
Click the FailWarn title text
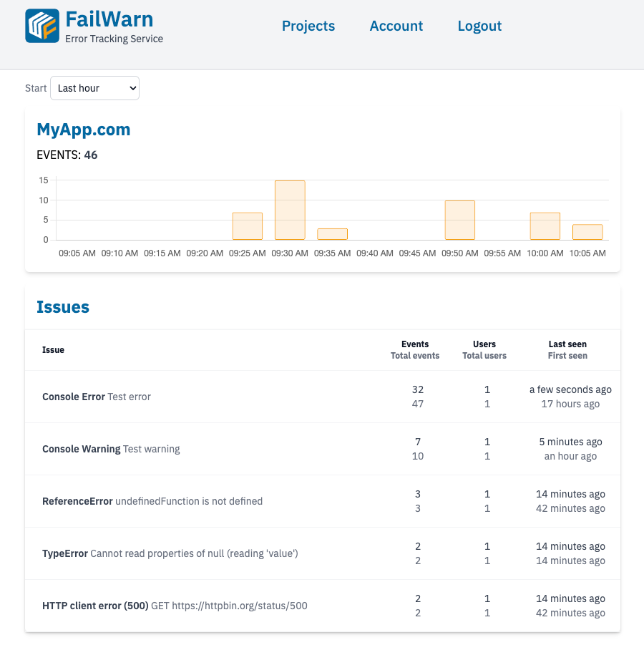109,19
